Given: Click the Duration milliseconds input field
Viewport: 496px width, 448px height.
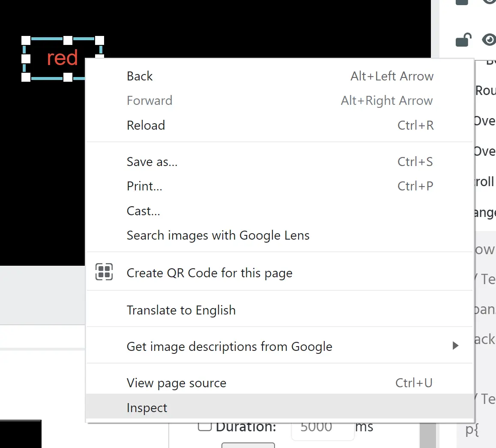Looking at the screenshot, I should pos(321,427).
